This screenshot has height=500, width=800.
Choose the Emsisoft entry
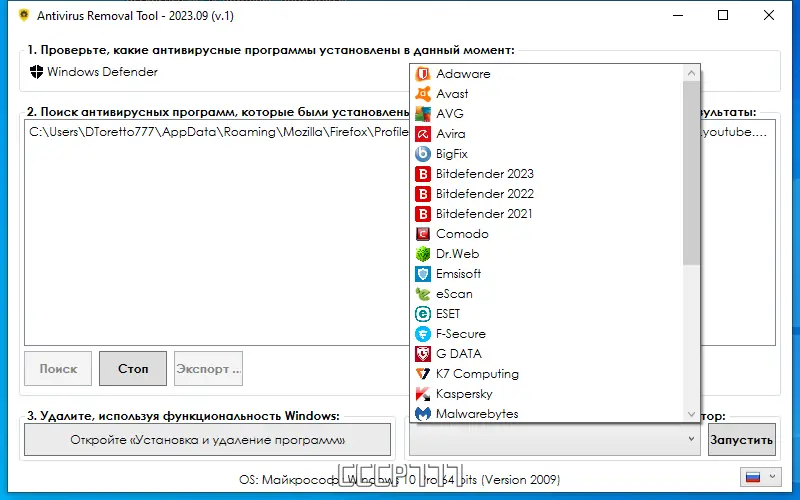tap(547, 274)
